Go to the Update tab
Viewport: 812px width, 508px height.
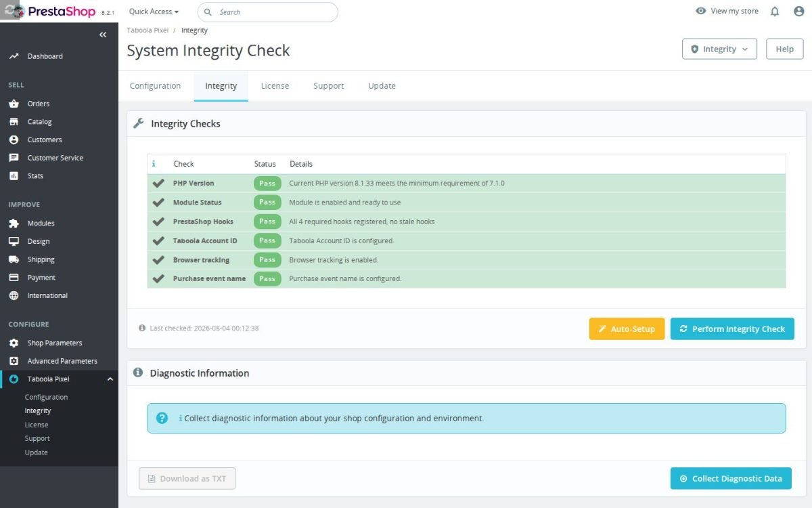coord(382,86)
